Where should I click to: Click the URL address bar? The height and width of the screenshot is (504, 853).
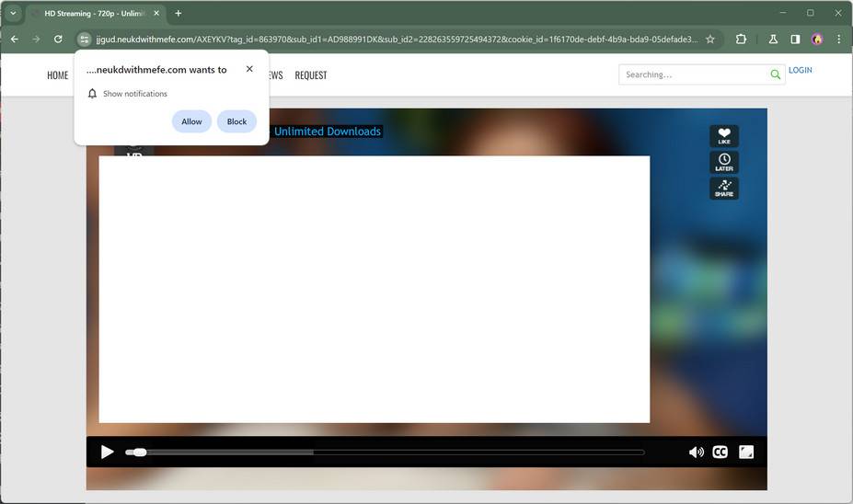397,40
